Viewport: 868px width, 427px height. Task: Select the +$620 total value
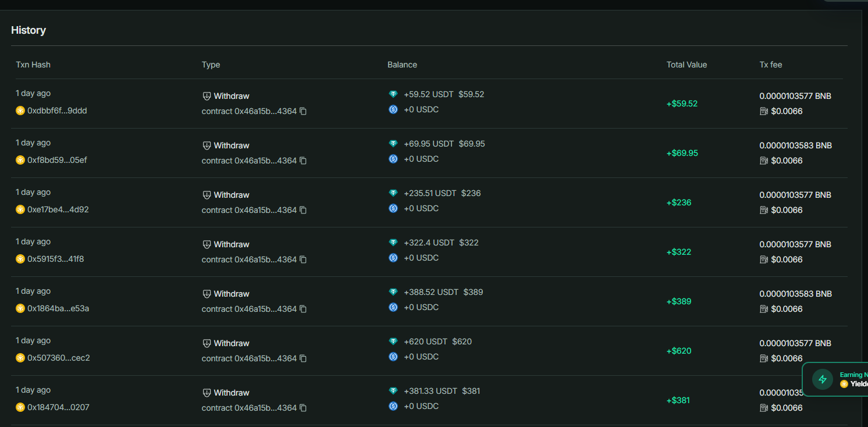tap(679, 351)
